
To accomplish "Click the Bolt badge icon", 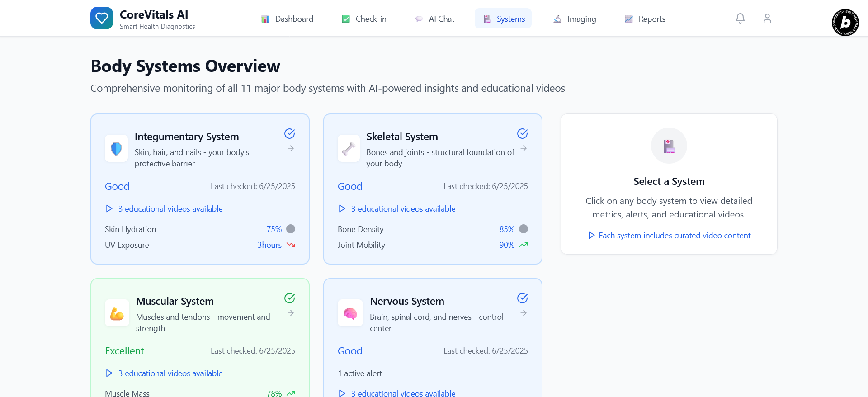I will 845,23.
